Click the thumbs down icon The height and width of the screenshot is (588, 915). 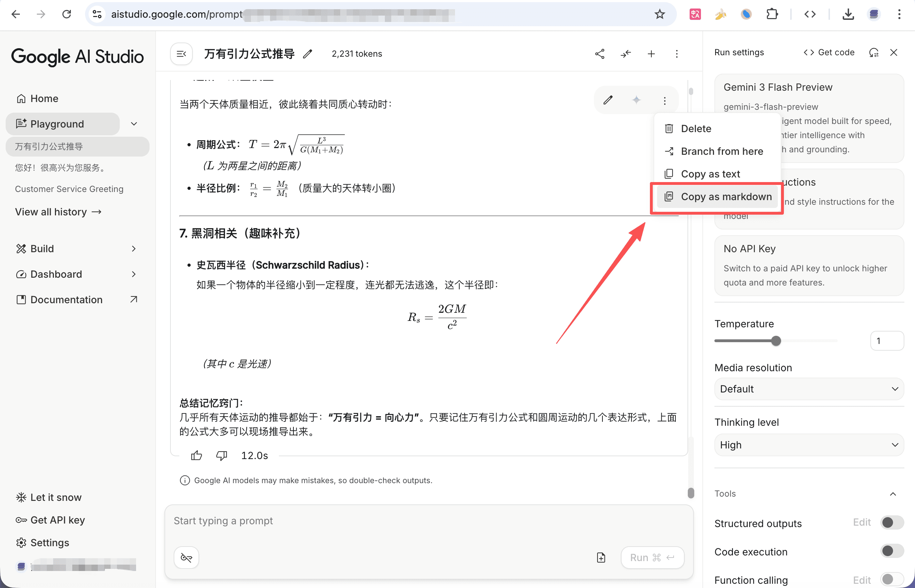point(221,455)
